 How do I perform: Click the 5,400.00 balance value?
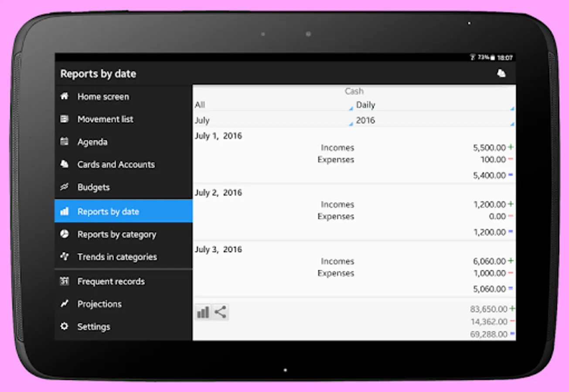click(x=489, y=175)
